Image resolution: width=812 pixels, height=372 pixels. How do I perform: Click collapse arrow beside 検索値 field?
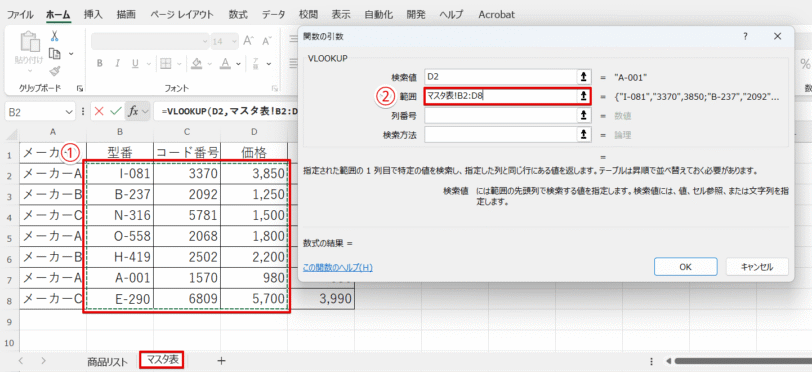tap(584, 77)
